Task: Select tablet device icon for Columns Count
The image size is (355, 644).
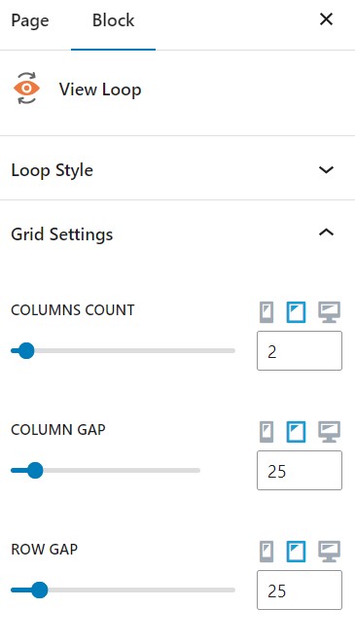Action: point(296,312)
